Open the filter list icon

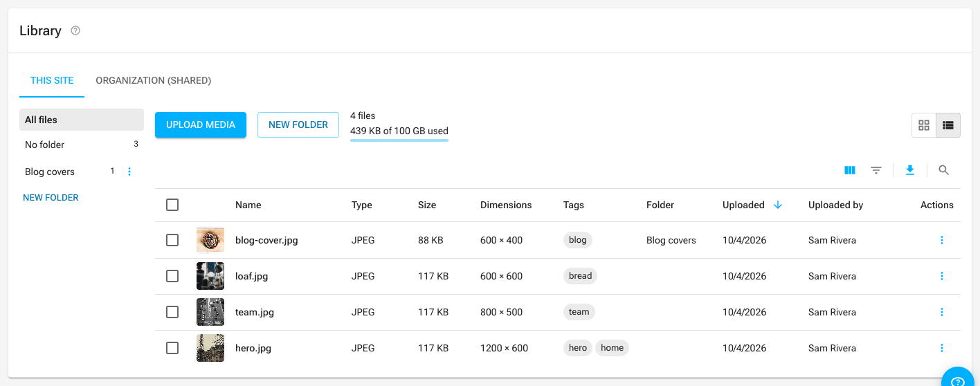(876, 170)
